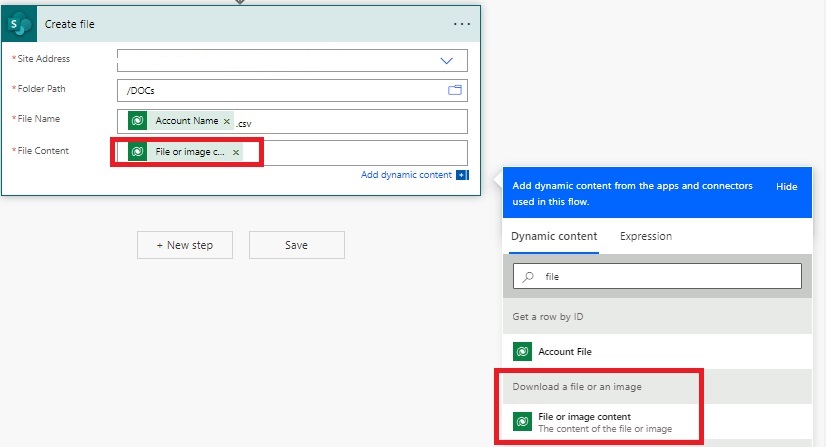This screenshot has width=826, height=447.
Task: Click the Dataverse icon beside File or image content
Action: pyautogui.click(x=522, y=422)
